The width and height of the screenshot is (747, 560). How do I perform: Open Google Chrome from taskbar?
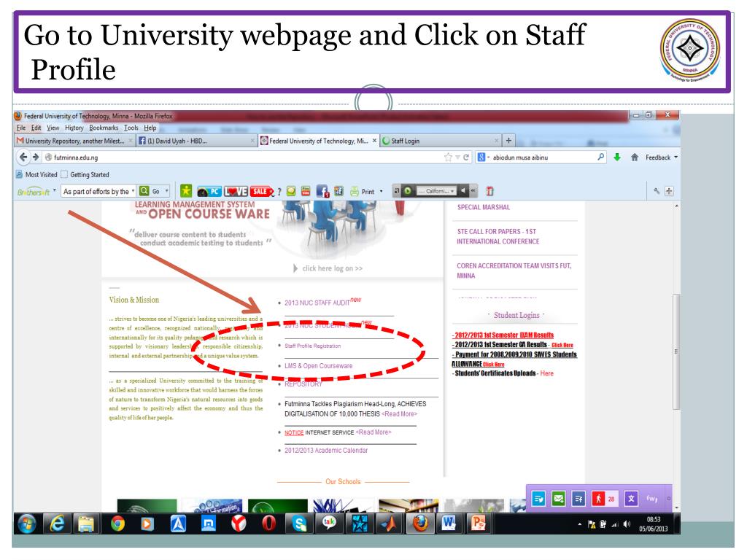point(117,524)
